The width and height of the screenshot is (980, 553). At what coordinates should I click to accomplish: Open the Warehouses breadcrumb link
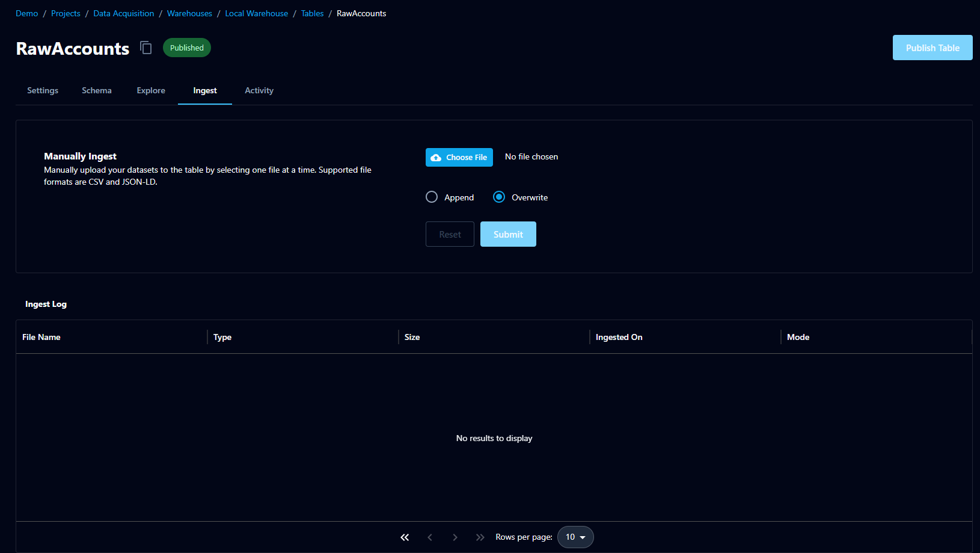[189, 13]
